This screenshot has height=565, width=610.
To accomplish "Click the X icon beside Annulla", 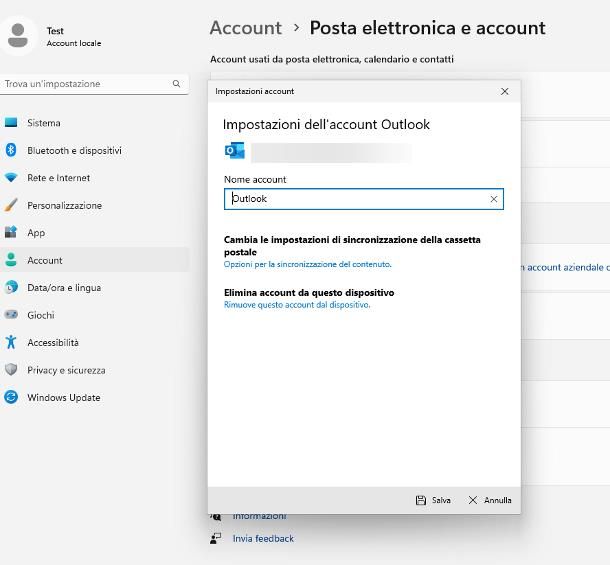I will click(x=473, y=500).
